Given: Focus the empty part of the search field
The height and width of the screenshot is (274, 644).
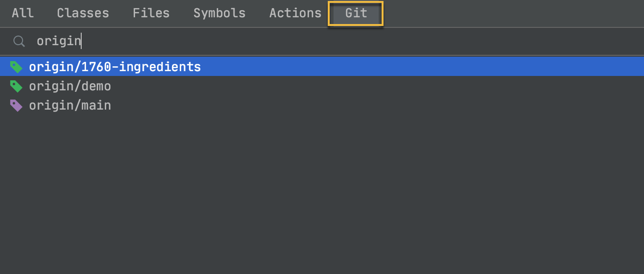Looking at the screenshot, I should pyautogui.click(x=360, y=41).
